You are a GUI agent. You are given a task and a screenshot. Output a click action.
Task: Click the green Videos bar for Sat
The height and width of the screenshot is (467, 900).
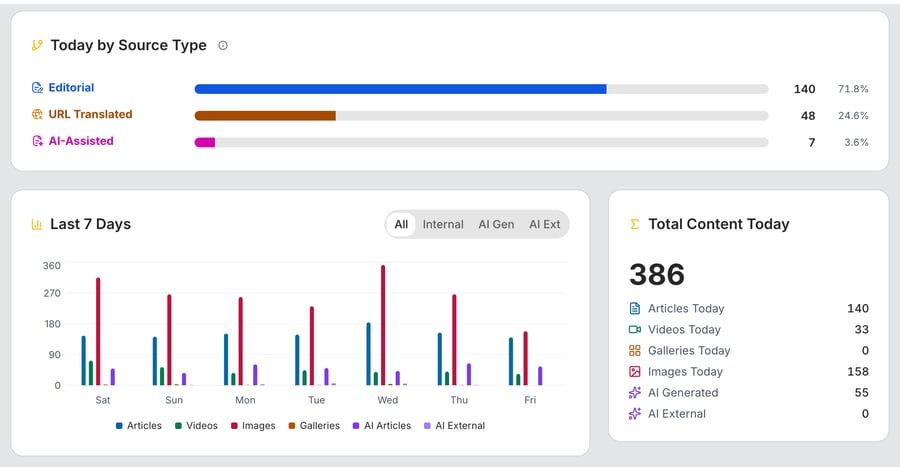click(x=91, y=373)
